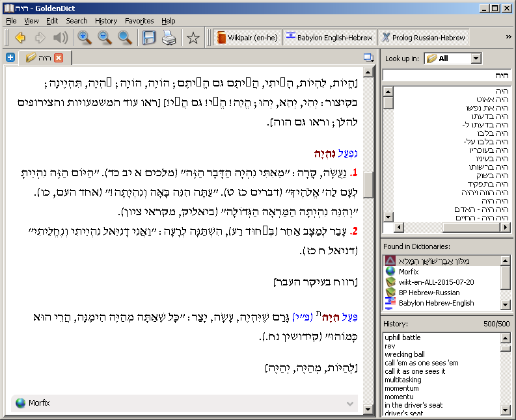The height and width of the screenshot is (420, 516).
Task: Open the File menu
Action: 11,21
